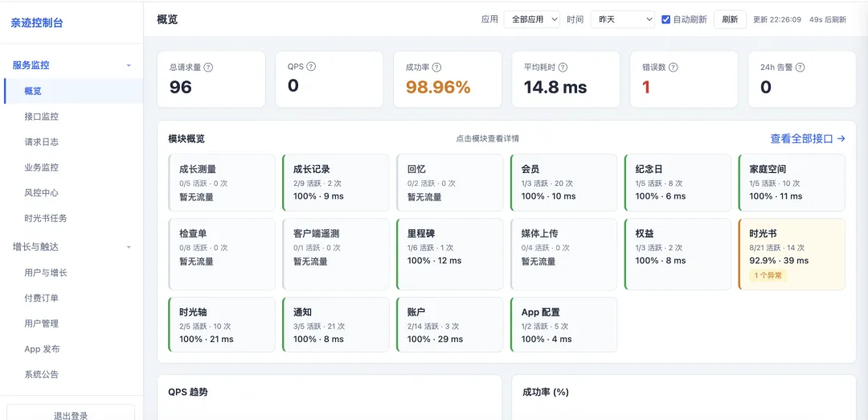The width and height of the screenshot is (868, 420).
Task: Click the 退出登录 button
Action: coord(71,413)
